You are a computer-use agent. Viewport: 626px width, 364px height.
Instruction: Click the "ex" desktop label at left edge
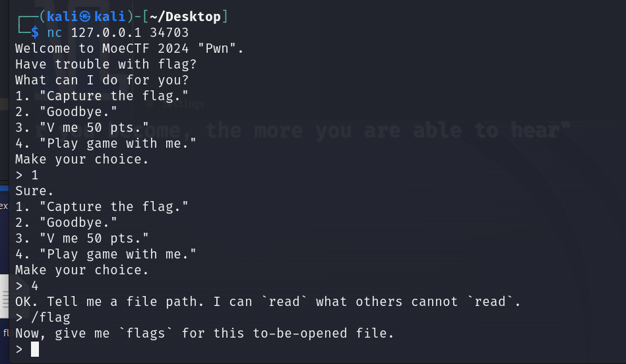click(4, 206)
